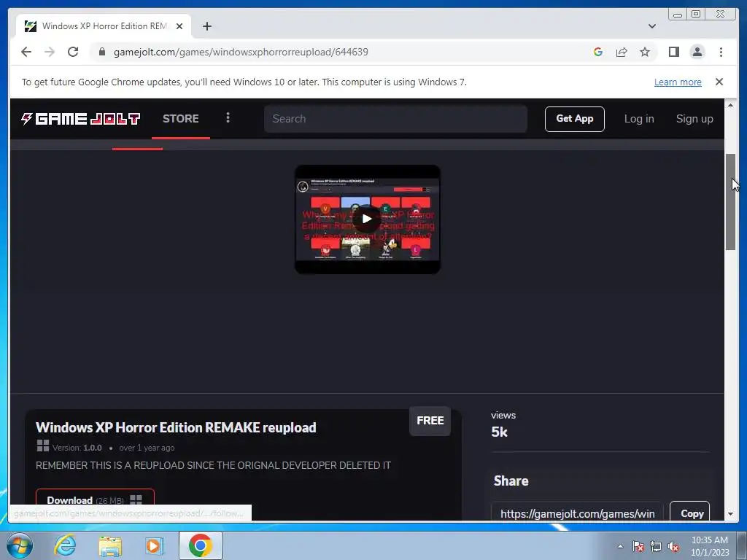The height and width of the screenshot is (560, 747).
Task: Open the Windows Start menu
Action: (x=20, y=545)
